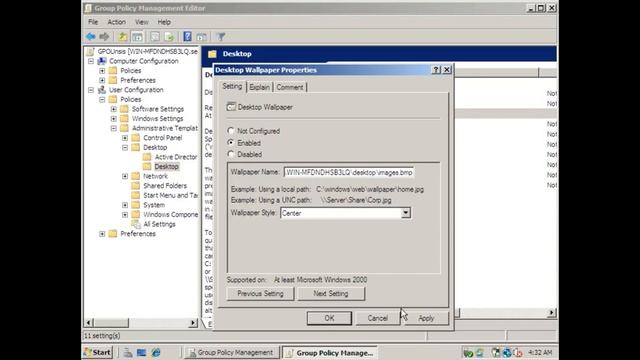
Task: Open the Wallpaper Style dropdown
Action: [405, 213]
